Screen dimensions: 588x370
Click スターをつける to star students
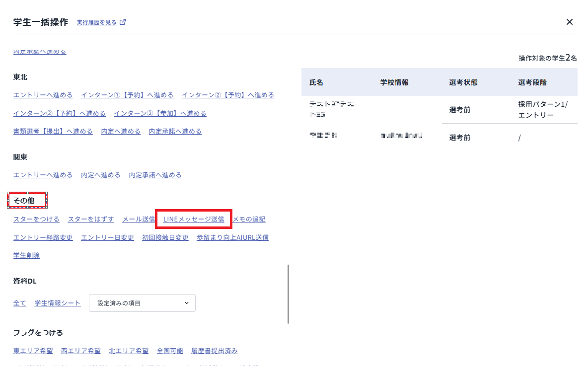[36, 219]
